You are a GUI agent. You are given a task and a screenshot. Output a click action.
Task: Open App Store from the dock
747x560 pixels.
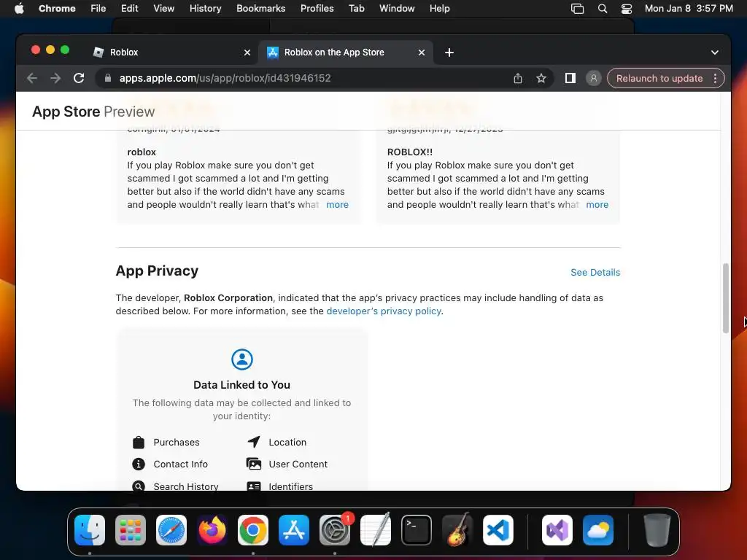(294, 530)
